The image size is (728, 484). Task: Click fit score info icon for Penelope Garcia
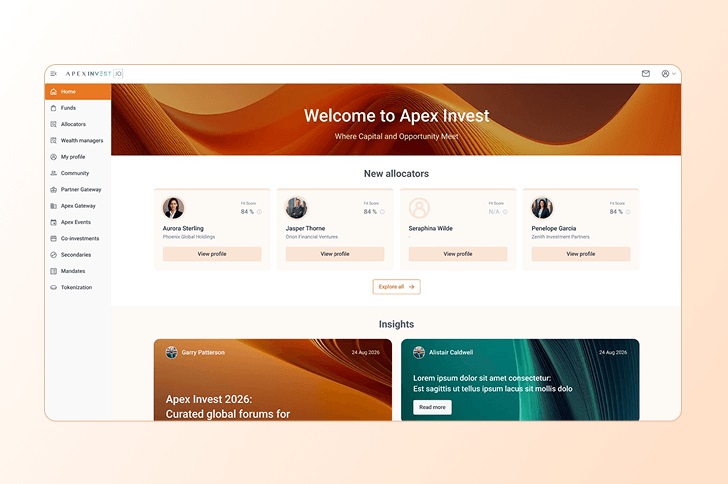coord(628,212)
